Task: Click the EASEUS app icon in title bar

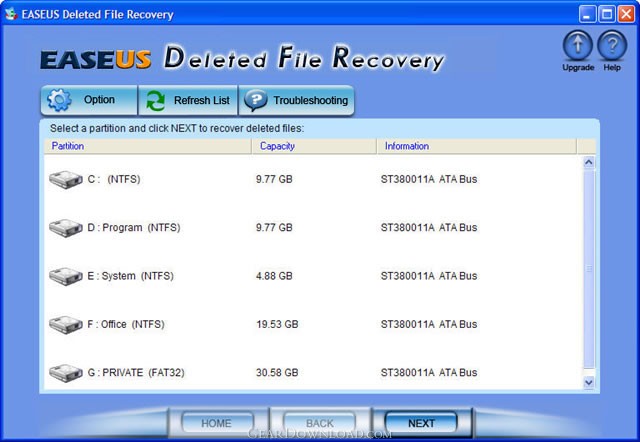Action: (x=11, y=14)
